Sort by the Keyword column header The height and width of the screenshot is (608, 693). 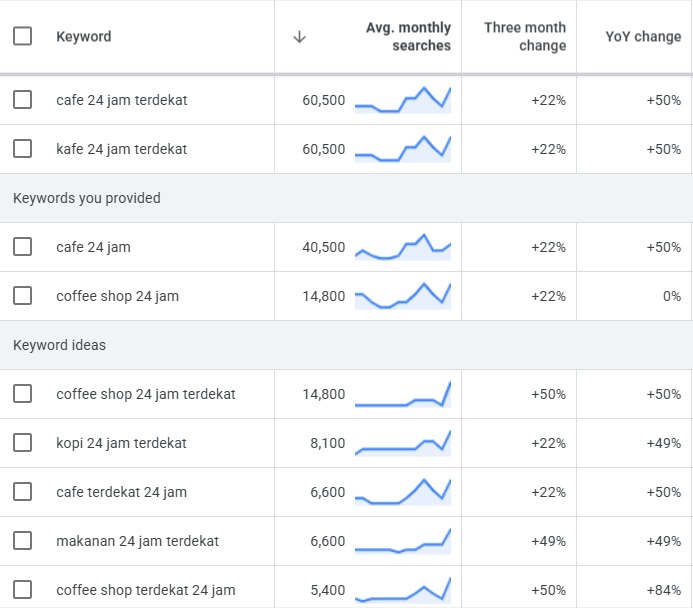pyautogui.click(x=84, y=37)
